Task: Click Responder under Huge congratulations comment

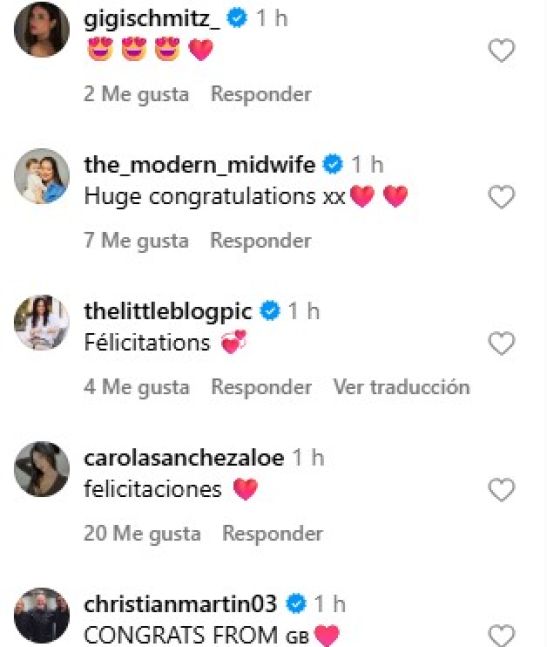Action: tap(261, 241)
